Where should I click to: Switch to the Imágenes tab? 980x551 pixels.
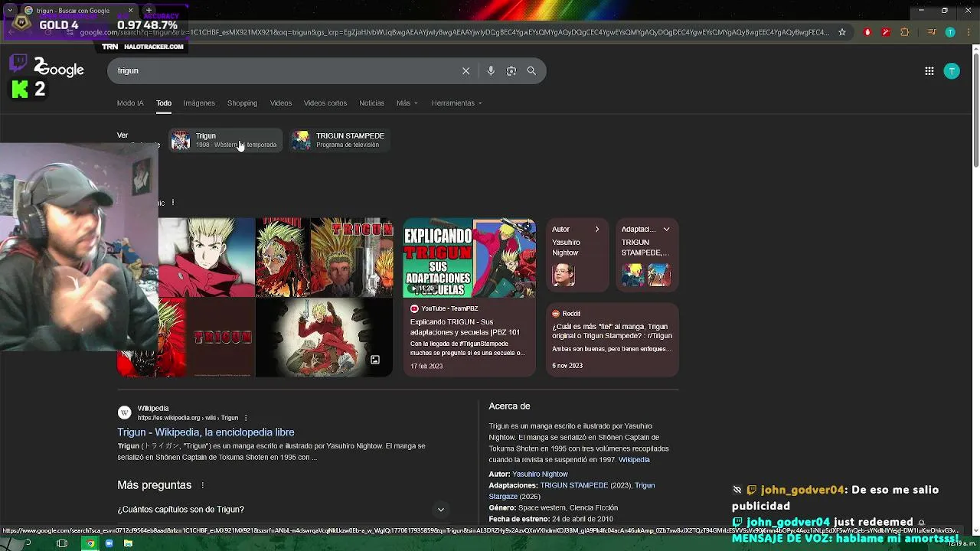click(x=199, y=103)
